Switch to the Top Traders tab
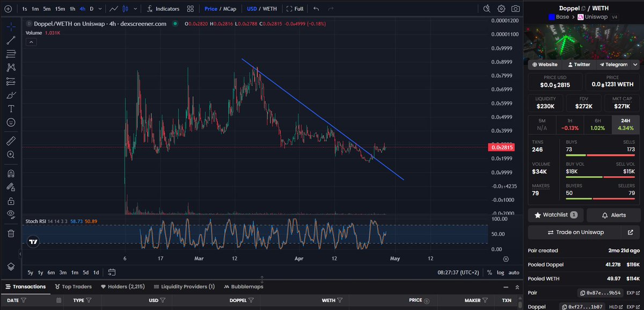644x310 pixels. pos(74,286)
